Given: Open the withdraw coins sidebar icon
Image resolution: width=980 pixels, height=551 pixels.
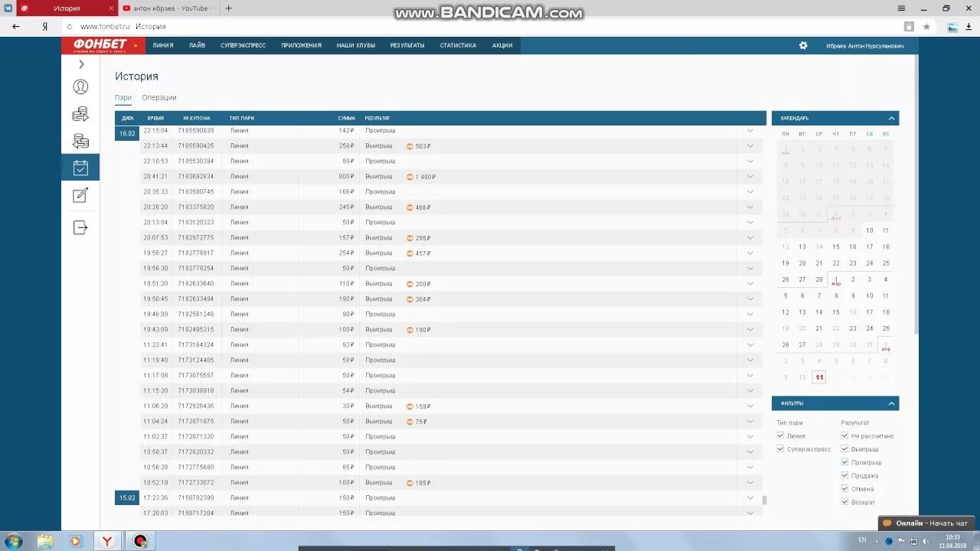Looking at the screenshot, I should pos(80,141).
